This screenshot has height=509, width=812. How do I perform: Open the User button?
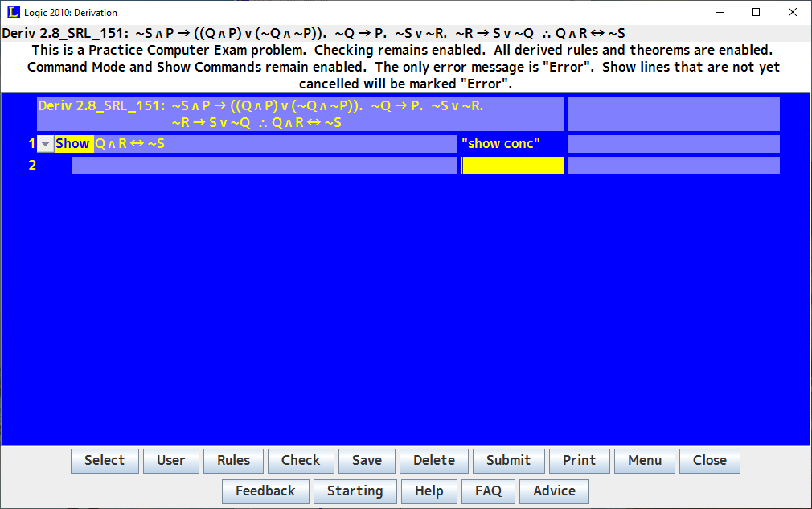click(171, 460)
